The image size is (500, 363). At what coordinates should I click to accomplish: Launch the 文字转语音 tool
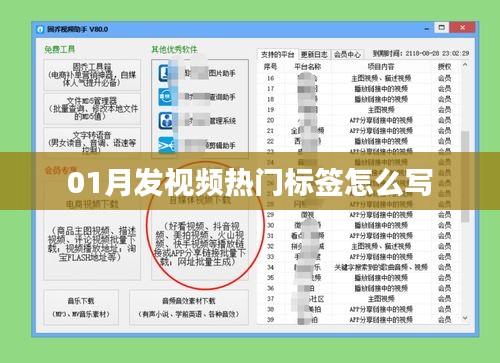coord(92,142)
